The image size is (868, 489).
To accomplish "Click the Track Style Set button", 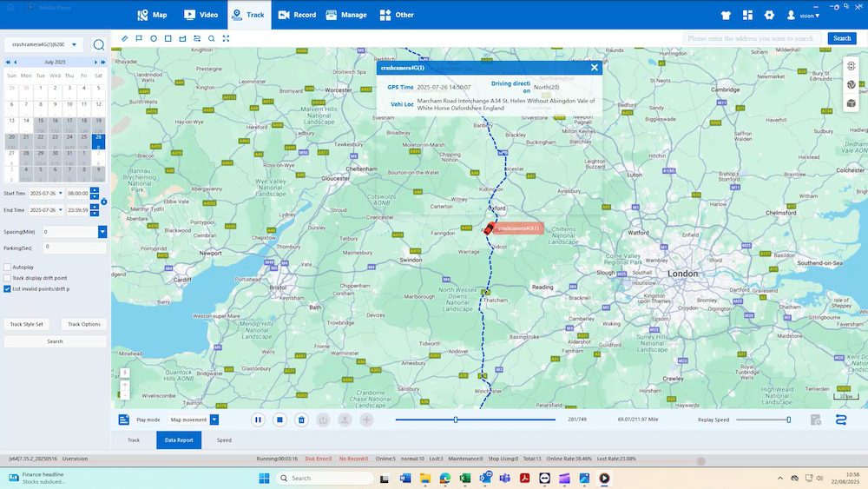I will tap(27, 324).
